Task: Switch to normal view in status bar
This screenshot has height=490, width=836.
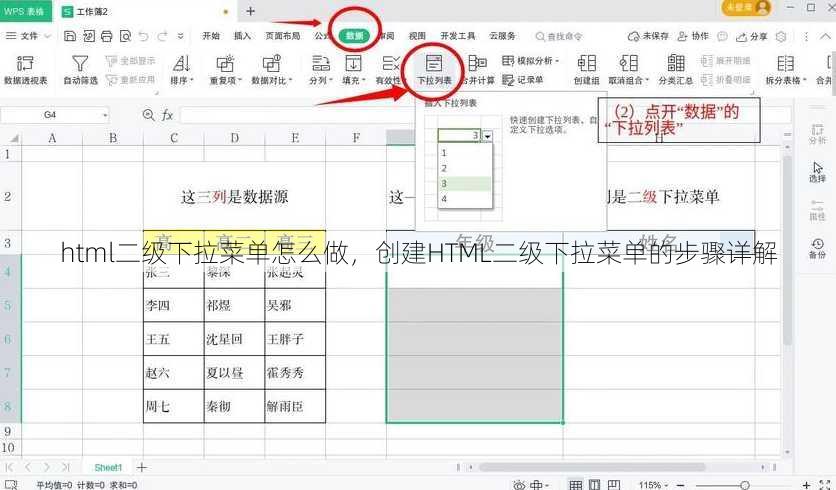Action: (x=575, y=485)
